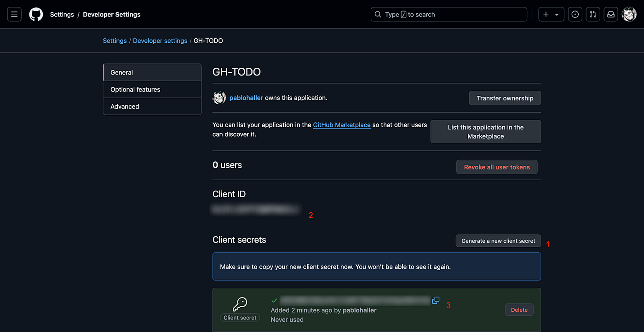644x332 pixels.
Task: Open Developer settings breadcrumb link
Action: pos(160,41)
